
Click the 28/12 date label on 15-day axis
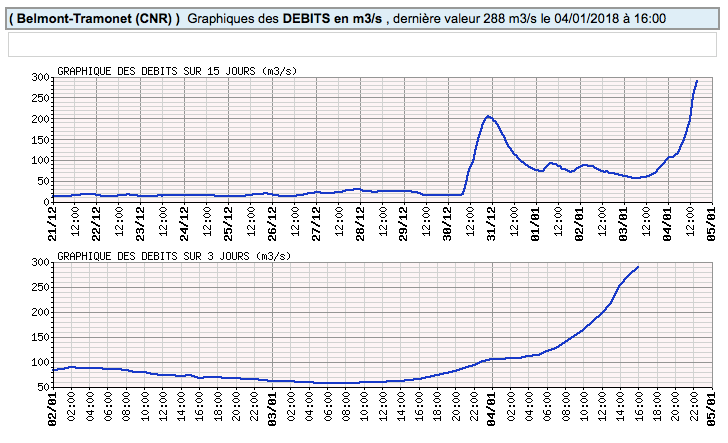[x=361, y=217]
